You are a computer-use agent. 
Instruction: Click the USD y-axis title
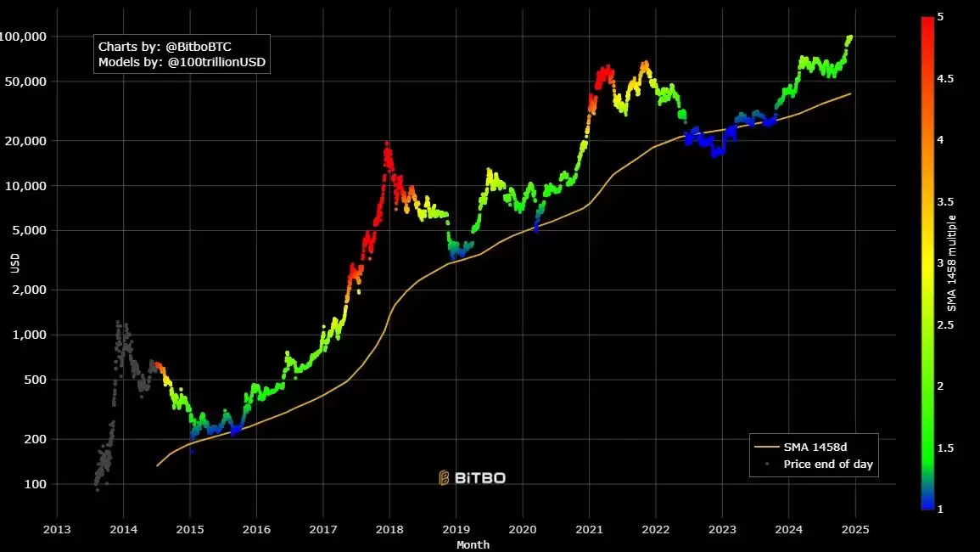14,263
